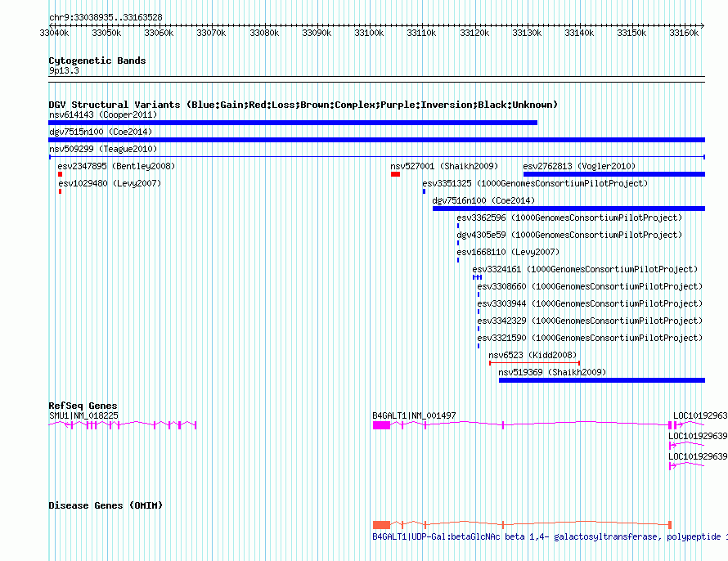Screen dimensions: 728x561
Task: Select the blue bar of dgv7516n100
Action: (568, 209)
